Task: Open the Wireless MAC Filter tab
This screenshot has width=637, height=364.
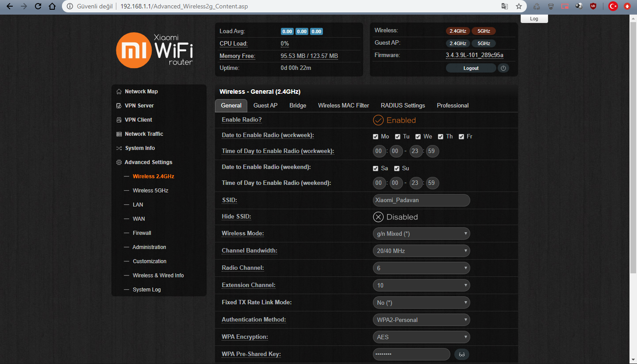Action: [x=344, y=105]
